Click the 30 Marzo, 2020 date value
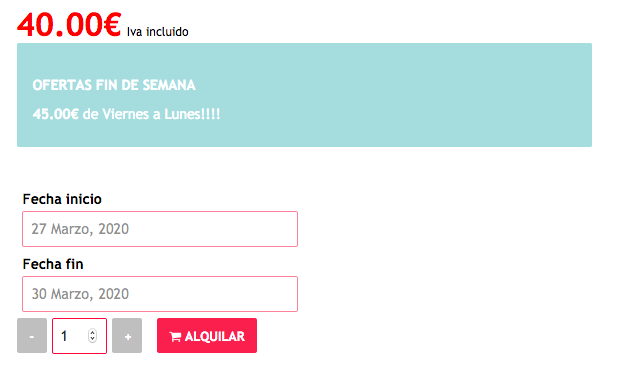The width and height of the screenshot is (627, 373). pyautogui.click(x=80, y=294)
